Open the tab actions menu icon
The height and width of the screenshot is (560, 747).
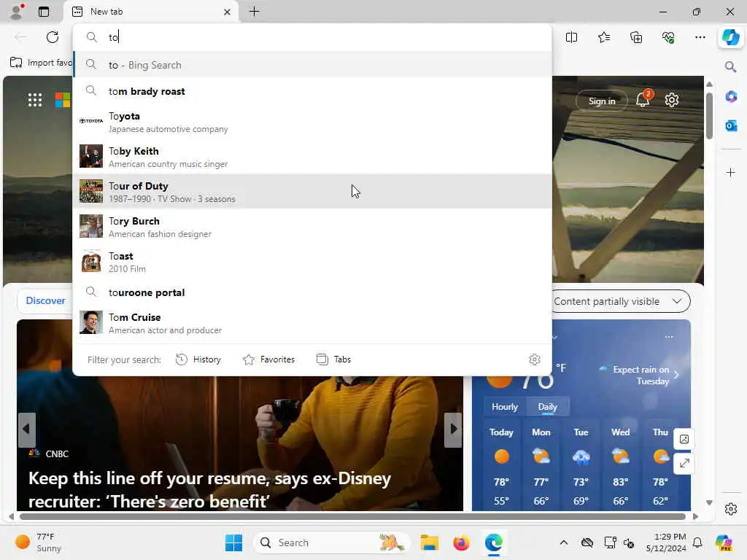coord(44,12)
